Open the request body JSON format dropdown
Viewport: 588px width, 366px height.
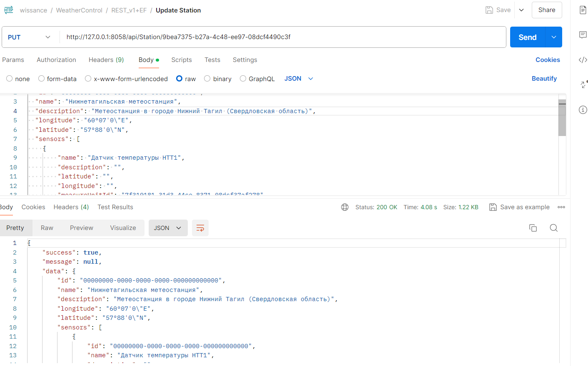point(299,79)
